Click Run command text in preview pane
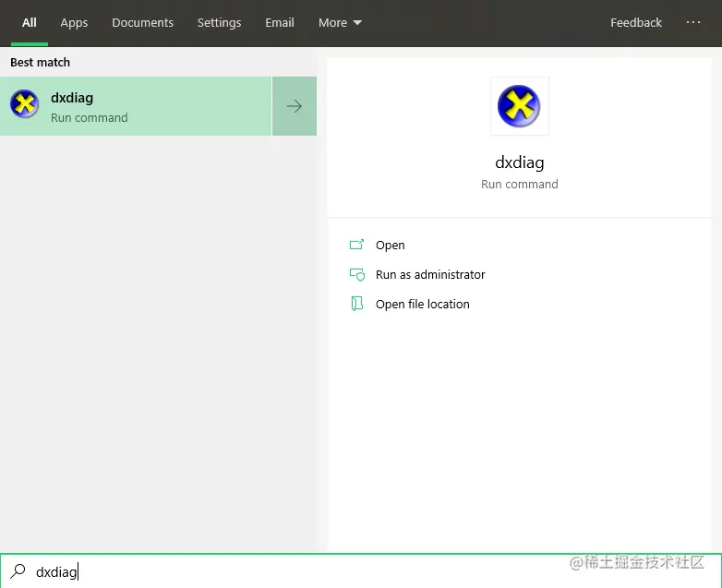 pos(520,185)
